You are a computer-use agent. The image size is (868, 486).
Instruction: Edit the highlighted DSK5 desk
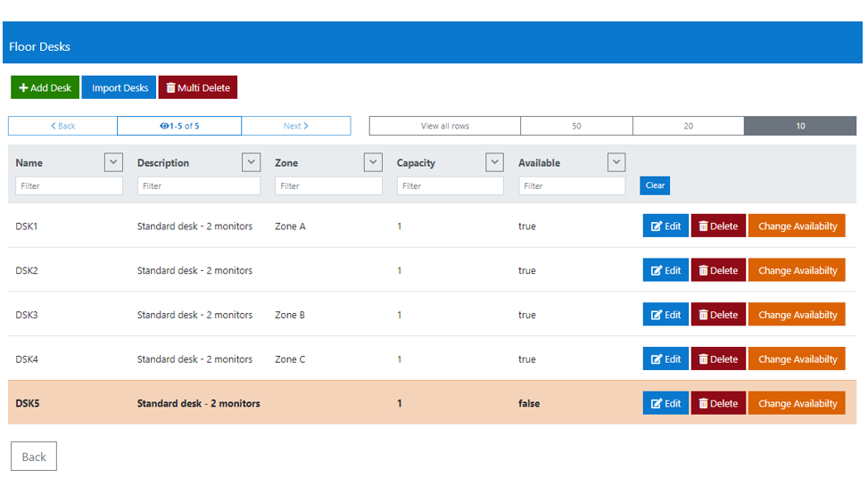click(x=665, y=403)
